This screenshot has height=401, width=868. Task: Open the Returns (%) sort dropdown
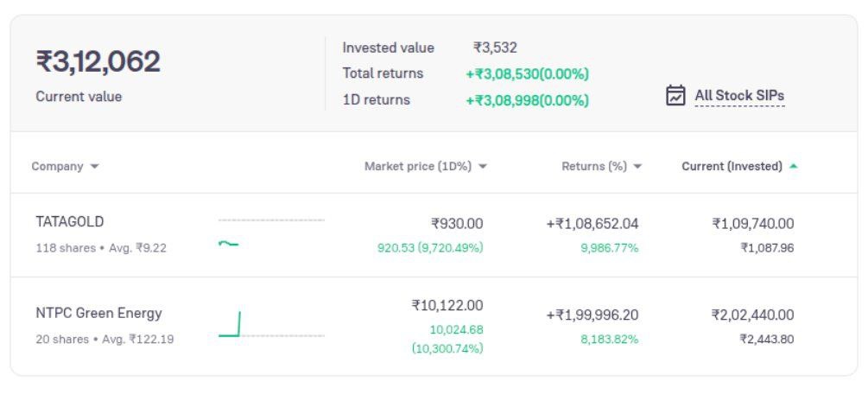(x=637, y=167)
